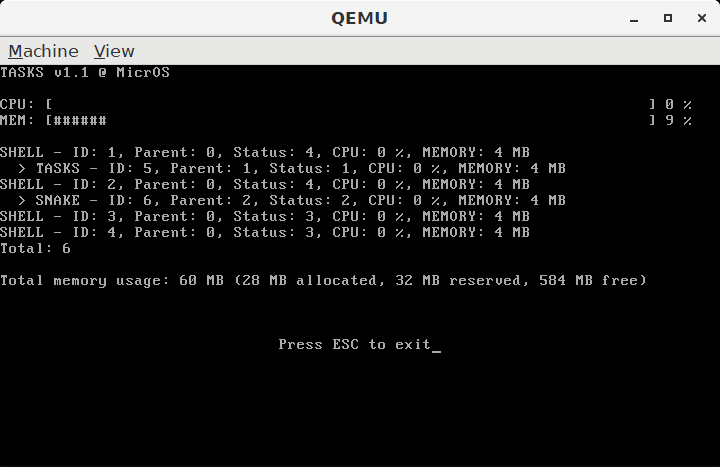Viewport: 720px width, 467px height.
Task: Click the arrow before TASKS entry
Action: tap(22, 169)
